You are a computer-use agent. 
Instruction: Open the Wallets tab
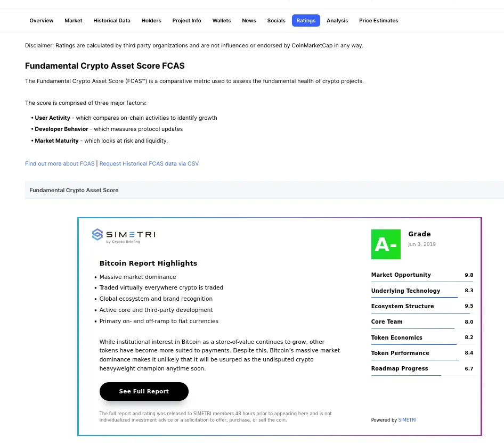(x=222, y=21)
